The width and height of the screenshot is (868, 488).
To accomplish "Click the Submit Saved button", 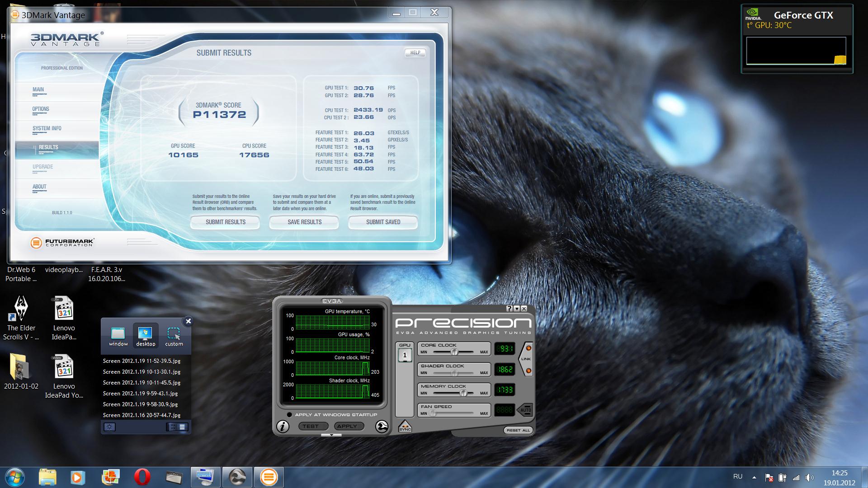I will [x=383, y=222].
